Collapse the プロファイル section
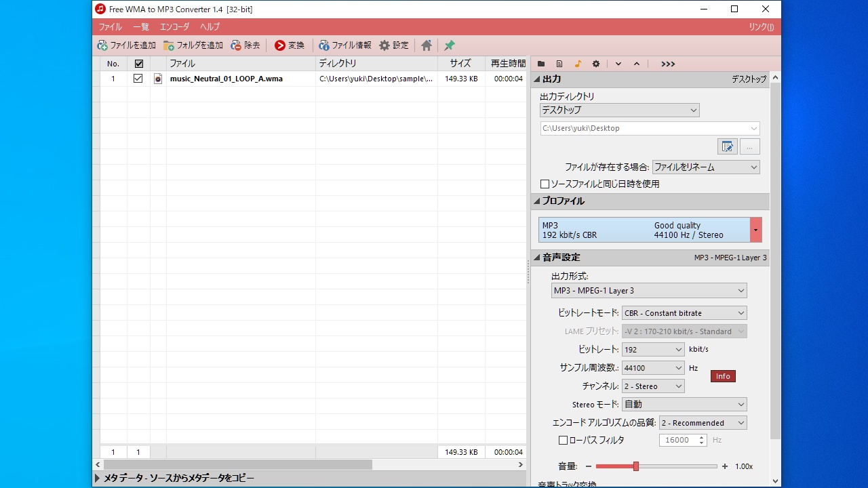 (x=537, y=201)
